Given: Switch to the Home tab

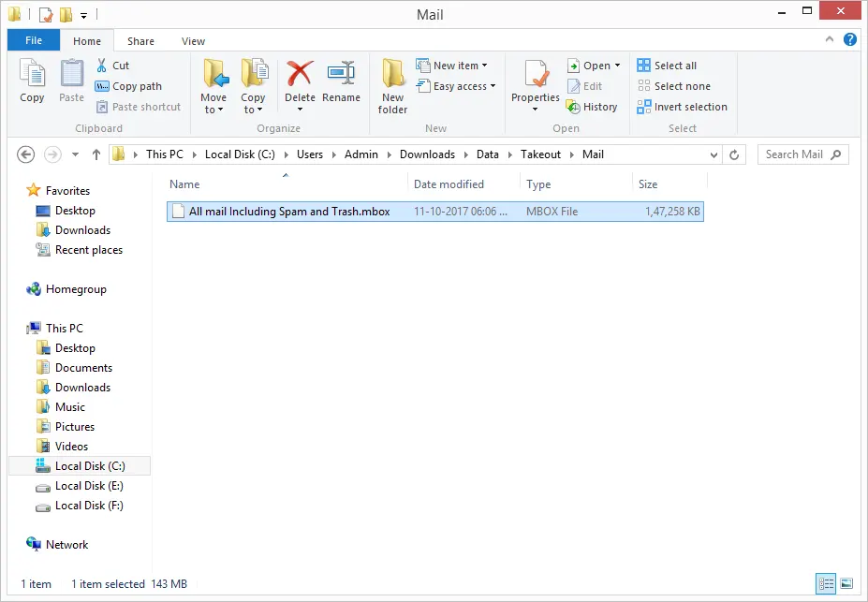Looking at the screenshot, I should 87,41.
